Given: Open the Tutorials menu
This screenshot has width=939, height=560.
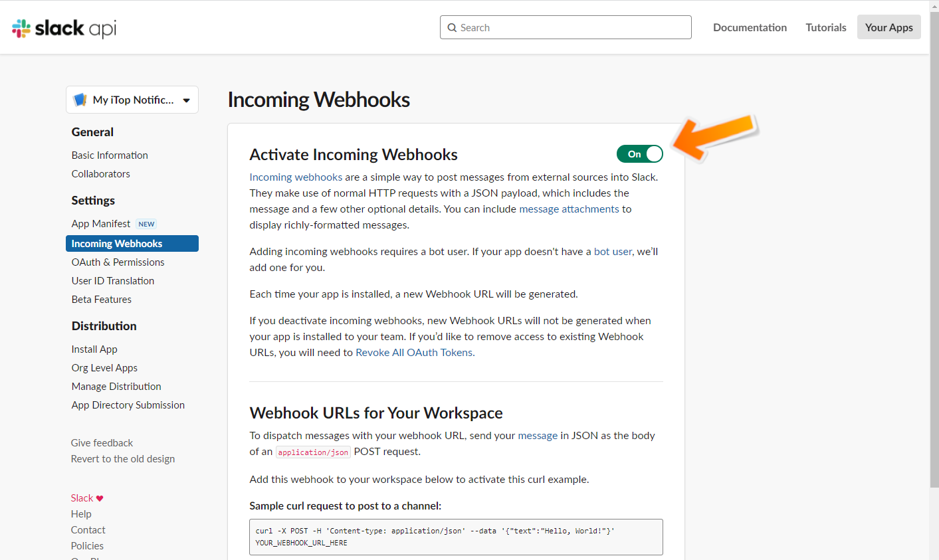Looking at the screenshot, I should coord(825,27).
